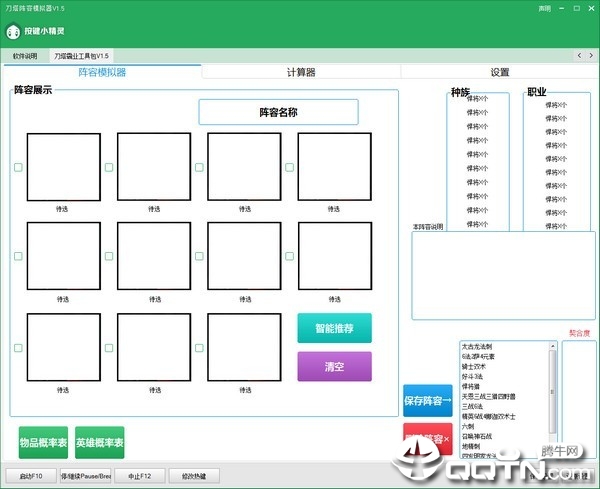Click the tab strip right arrow
Viewport: 600px width, 489px height.
[591, 56]
